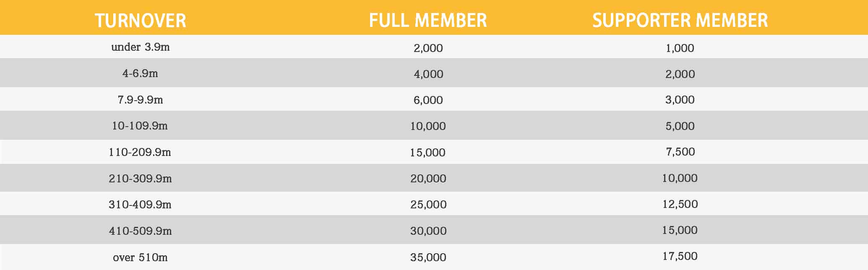Click the 35,000 full member fee

tap(428, 257)
